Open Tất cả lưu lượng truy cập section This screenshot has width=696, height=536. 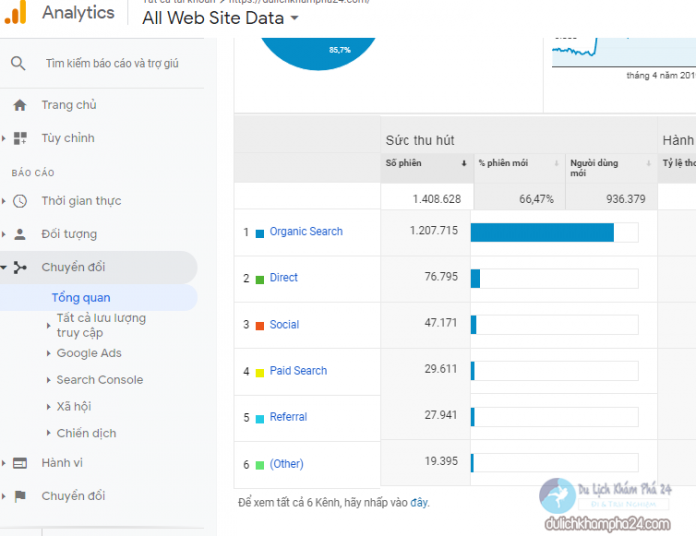click(x=100, y=325)
